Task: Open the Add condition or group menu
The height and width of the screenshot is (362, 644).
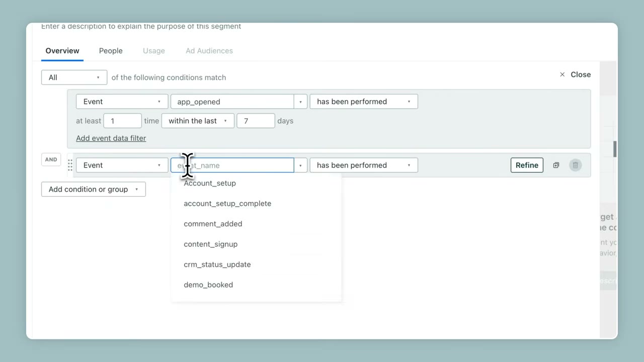Action: click(94, 190)
